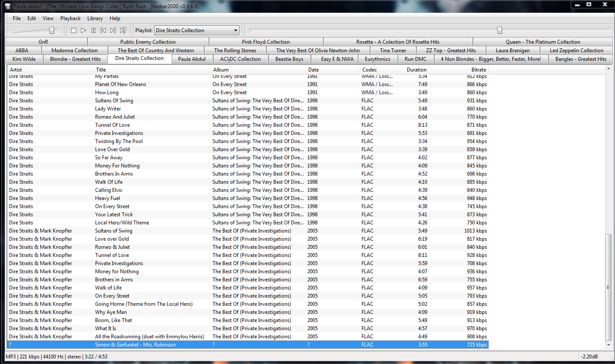Click the Random playback button
615x364 pixels.
(123, 30)
